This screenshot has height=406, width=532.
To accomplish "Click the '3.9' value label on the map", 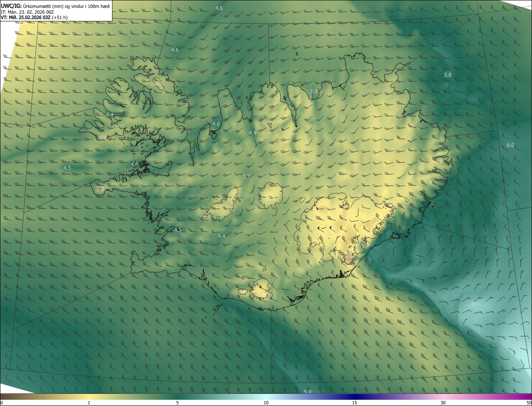I will click(314, 91).
